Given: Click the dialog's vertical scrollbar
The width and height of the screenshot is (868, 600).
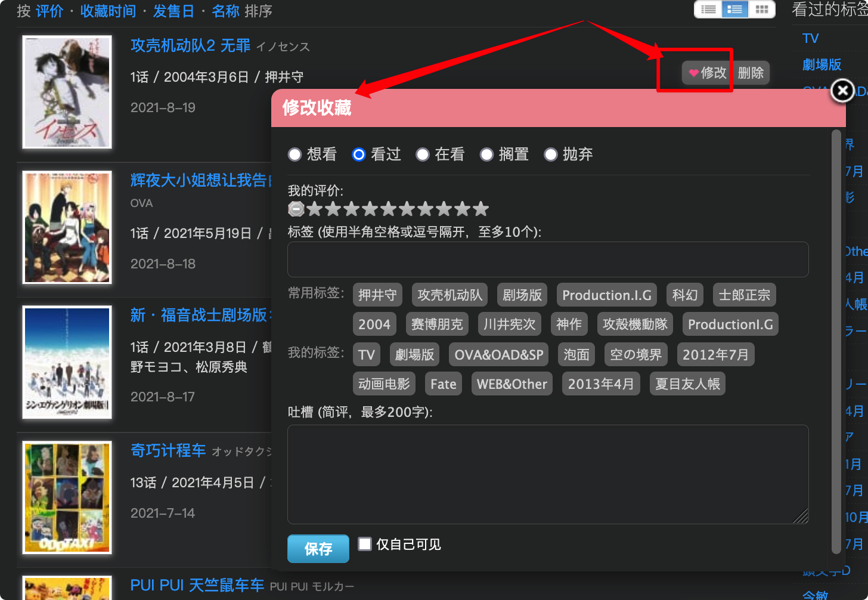Looking at the screenshot, I should [x=836, y=342].
